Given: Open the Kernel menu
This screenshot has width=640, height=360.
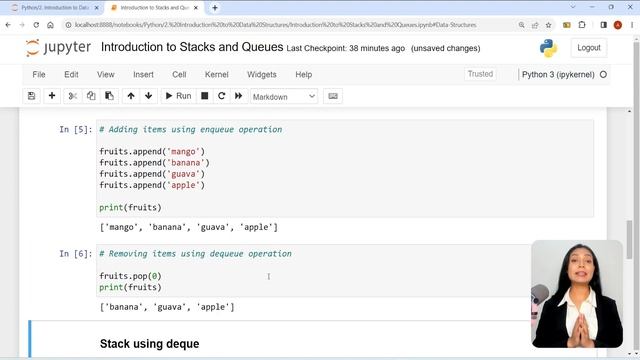Looking at the screenshot, I should (216, 75).
